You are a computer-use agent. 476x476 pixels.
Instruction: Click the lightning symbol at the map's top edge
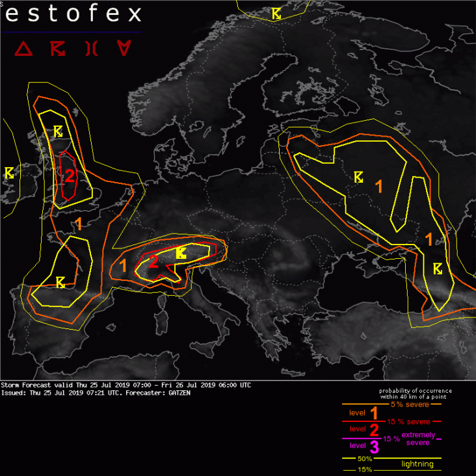(x=276, y=13)
